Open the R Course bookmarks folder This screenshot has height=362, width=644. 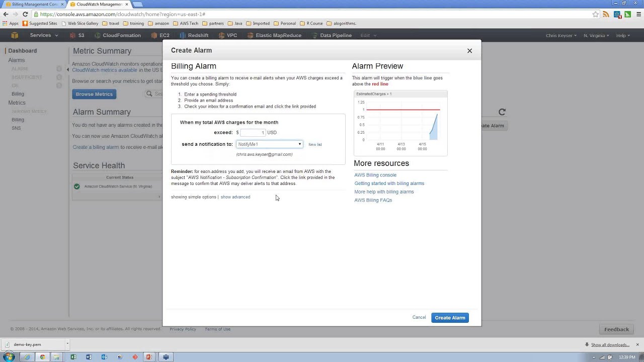click(311, 23)
